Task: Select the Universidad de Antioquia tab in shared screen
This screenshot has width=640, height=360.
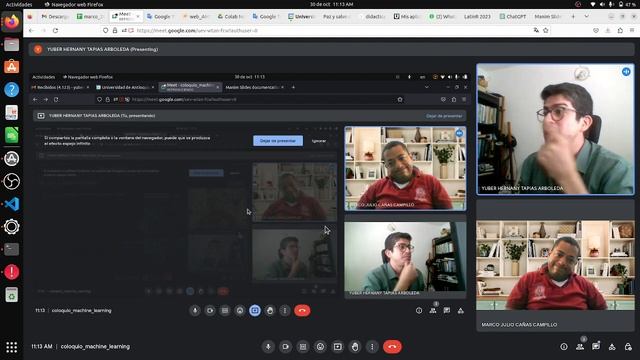Action: (x=125, y=87)
